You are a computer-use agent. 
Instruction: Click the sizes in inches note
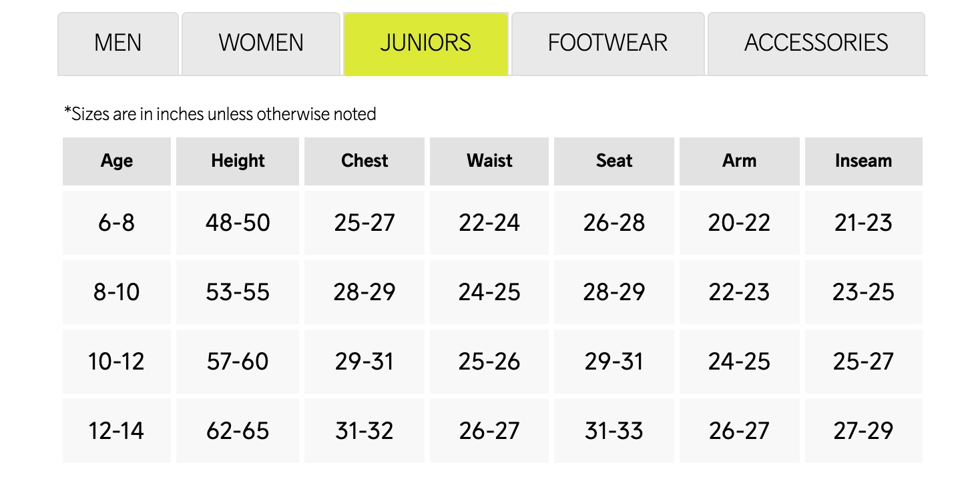(220, 114)
